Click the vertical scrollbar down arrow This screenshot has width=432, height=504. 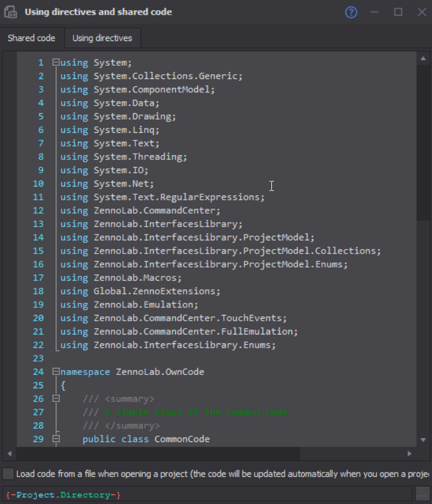[423, 439]
